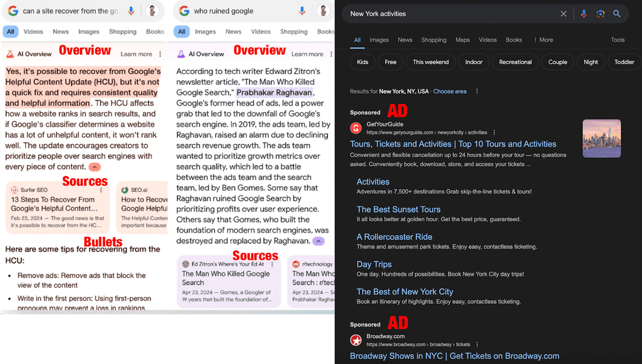642x364 pixels.
Task: Open 'Tours, Tickets and Activities' GetYourGuide result
Action: point(453,144)
